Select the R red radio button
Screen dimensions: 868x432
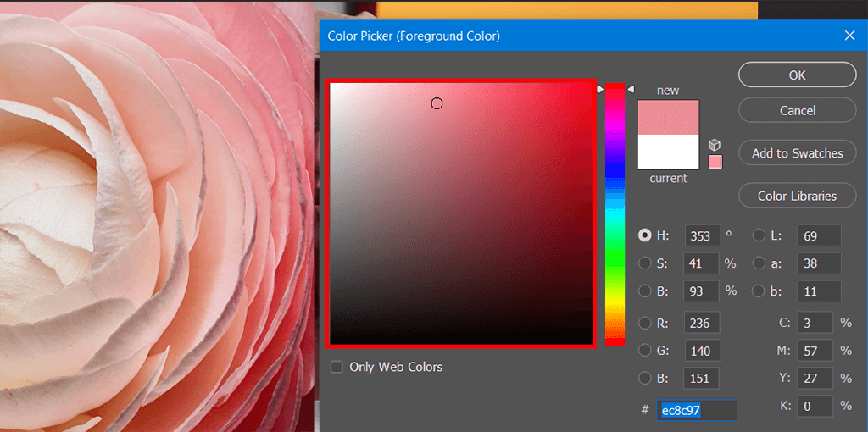pos(645,323)
